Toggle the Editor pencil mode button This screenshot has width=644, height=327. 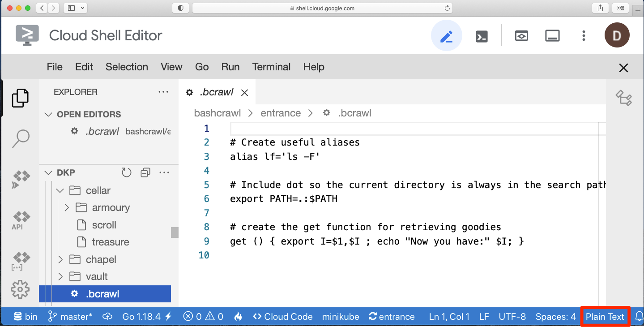coord(446,35)
